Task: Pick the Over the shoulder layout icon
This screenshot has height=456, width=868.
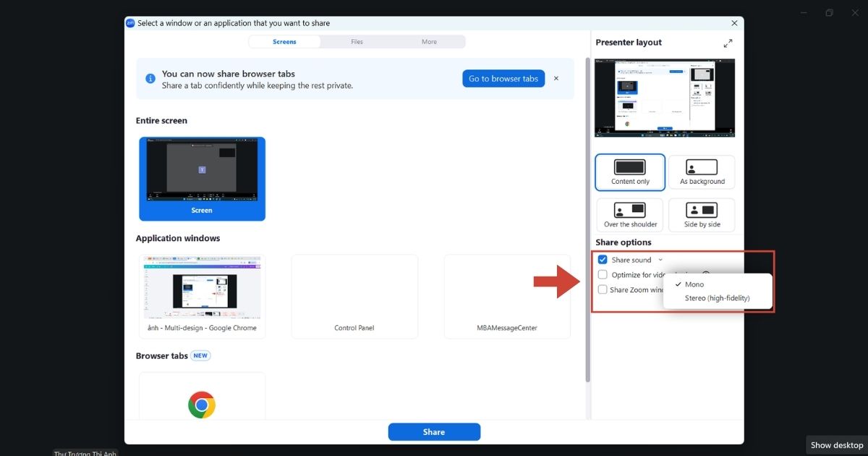Action: click(x=630, y=210)
